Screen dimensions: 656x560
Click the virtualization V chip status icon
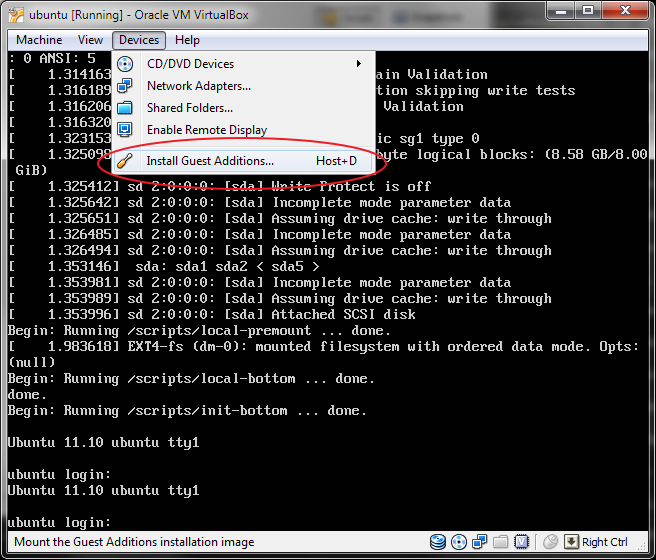click(522, 542)
